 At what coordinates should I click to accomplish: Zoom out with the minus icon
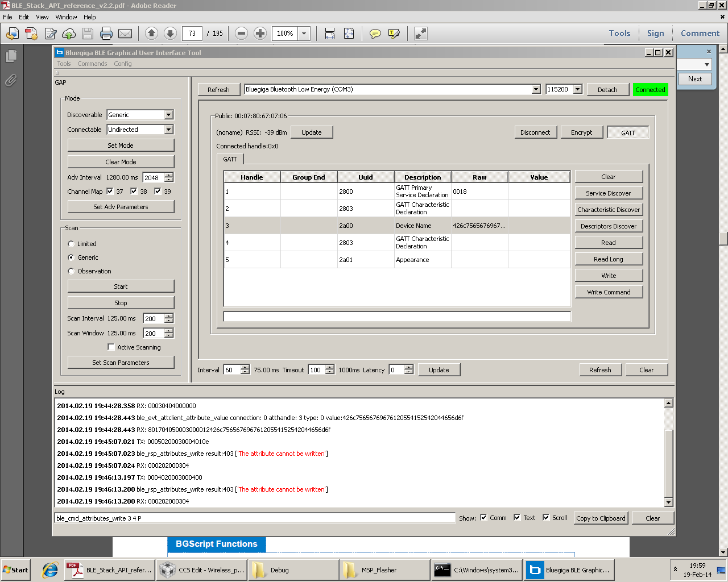[x=241, y=34]
